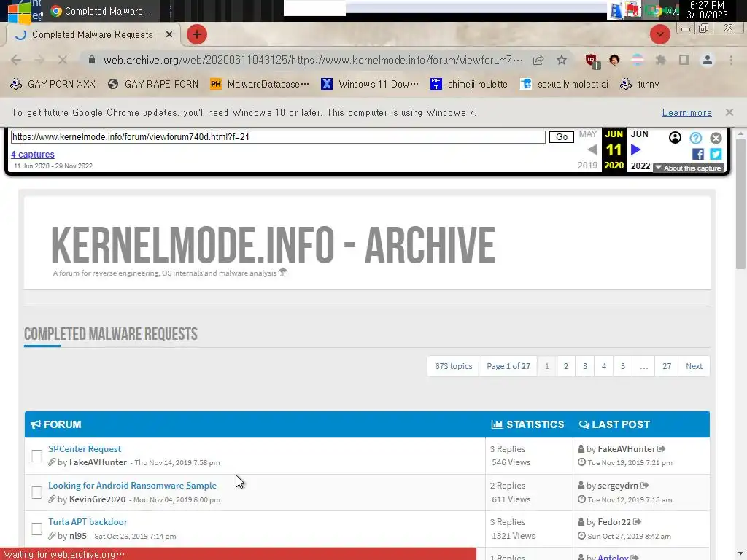The width and height of the screenshot is (747, 560).
Task: Open Chrome extensions puzzle icon
Action: pyautogui.click(x=660, y=60)
